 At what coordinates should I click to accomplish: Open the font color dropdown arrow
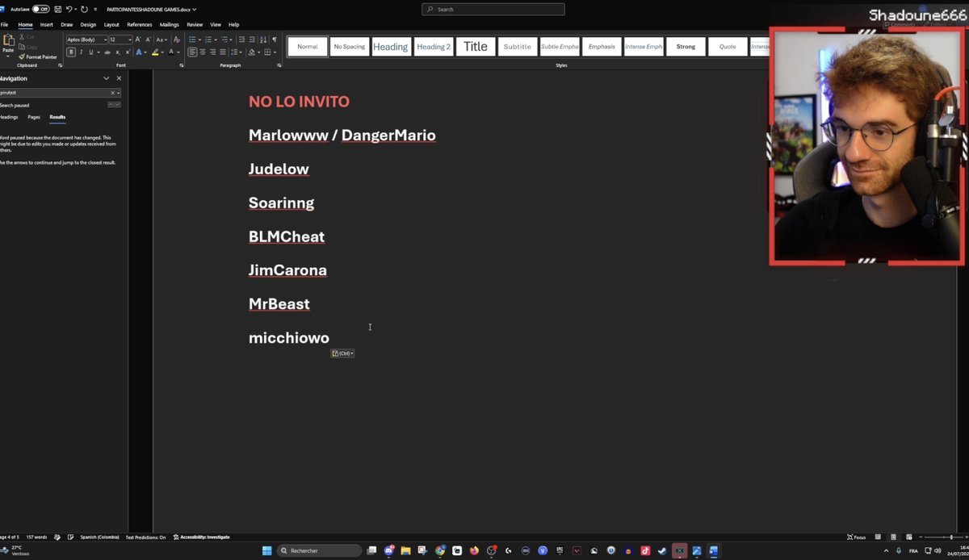coord(178,52)
